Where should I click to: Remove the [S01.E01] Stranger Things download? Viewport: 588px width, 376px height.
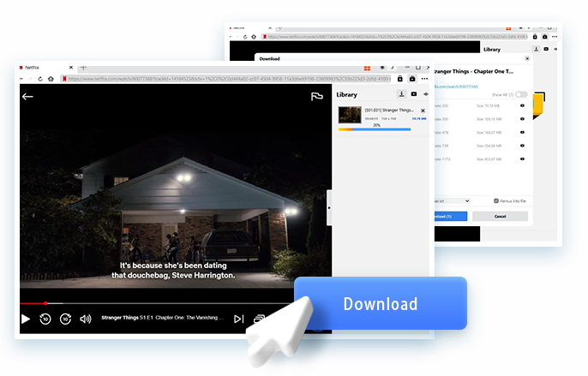[x=423, y=110]
